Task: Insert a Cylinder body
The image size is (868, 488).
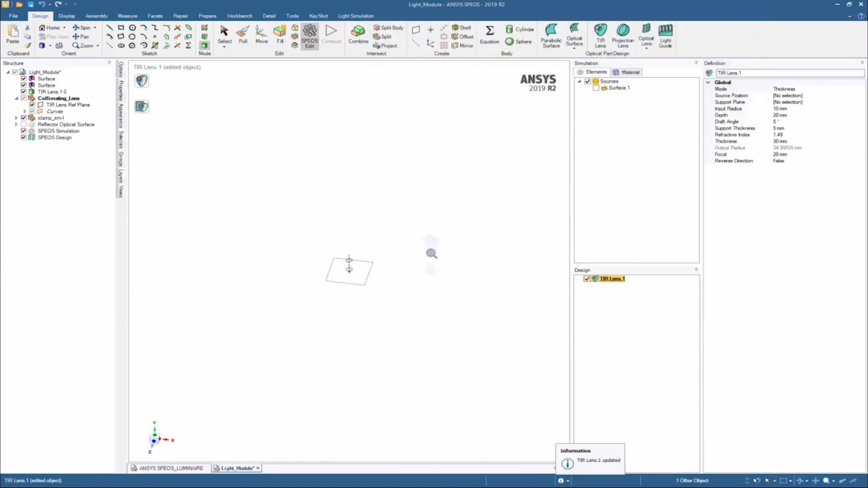Action: [x=519, y=30]
